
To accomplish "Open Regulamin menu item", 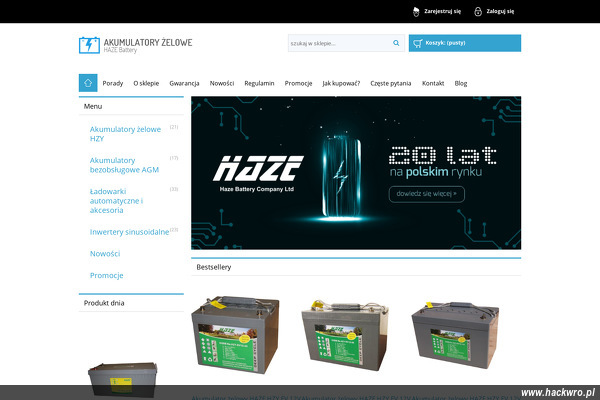I will (259, 83).
